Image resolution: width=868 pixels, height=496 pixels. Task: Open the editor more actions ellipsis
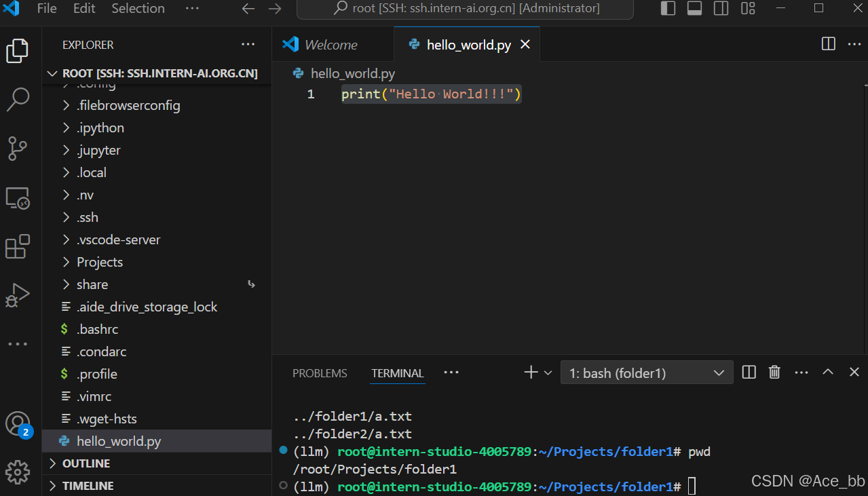(x=854, y=44)
